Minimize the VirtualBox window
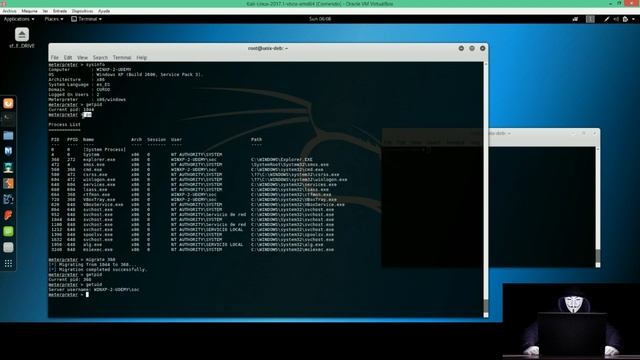This screenshot has height=360, width=640. click(x=610, y=3)
